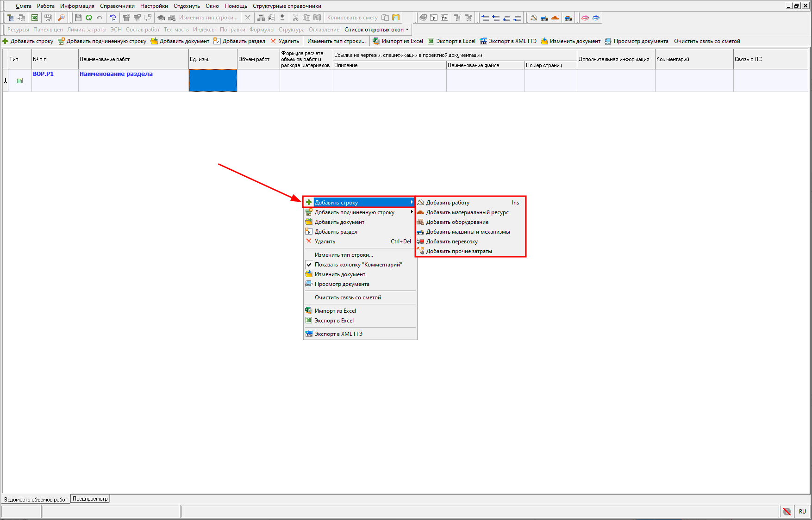The height and width of the screenshot is (520, 812).
Task: Click the magnifier search icon in toolbar
Action: tap(61, 18)
